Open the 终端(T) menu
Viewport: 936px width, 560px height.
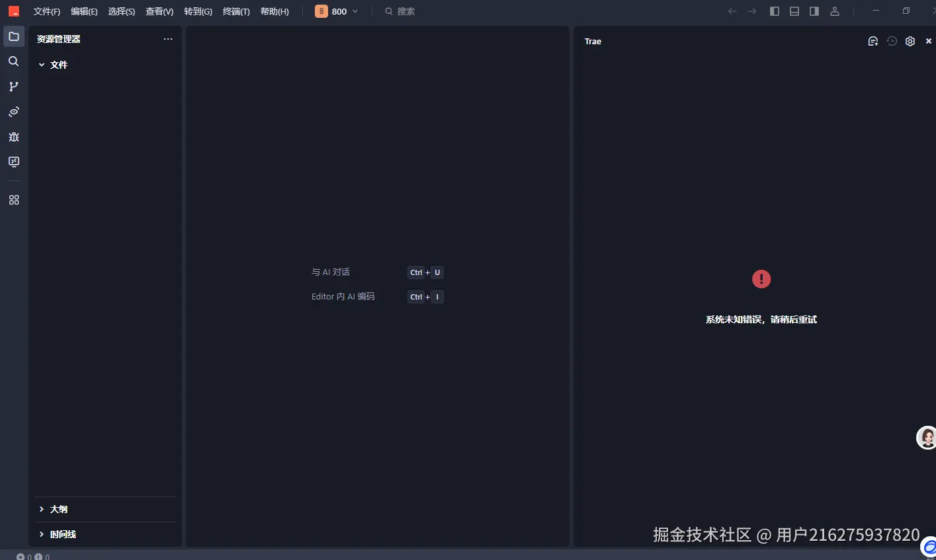point(236,11)
